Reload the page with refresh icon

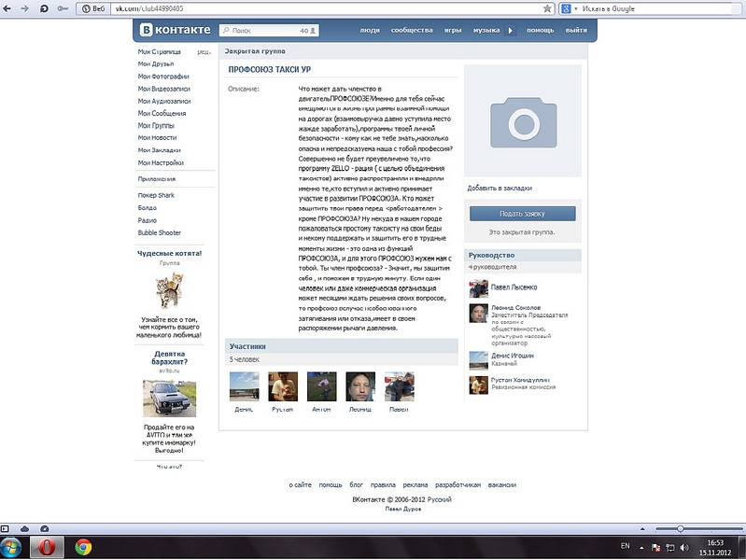point(44,8)
